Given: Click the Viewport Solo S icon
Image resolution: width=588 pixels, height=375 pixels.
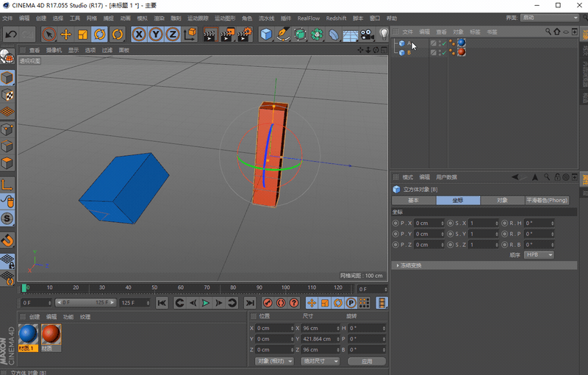Looking at the screenshot, I should tap(7, 218).
